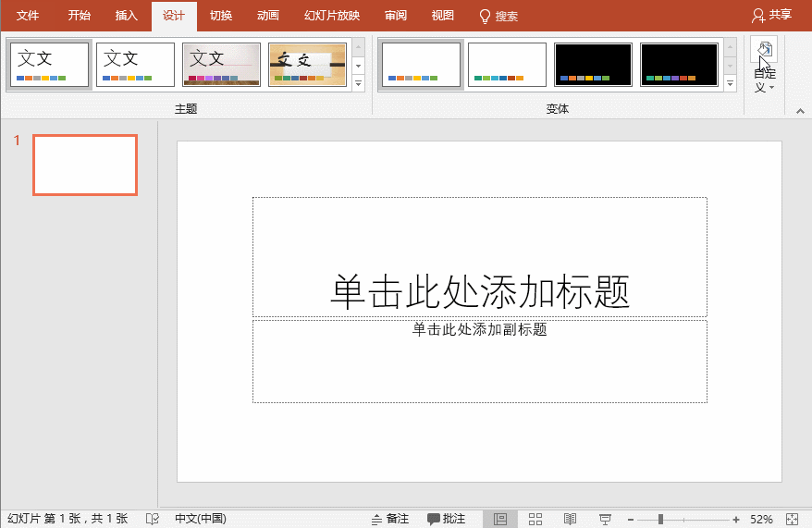The image size is (812, 528).
Task: Expand the 主题 themes gallery
Action: coord(359,84)
